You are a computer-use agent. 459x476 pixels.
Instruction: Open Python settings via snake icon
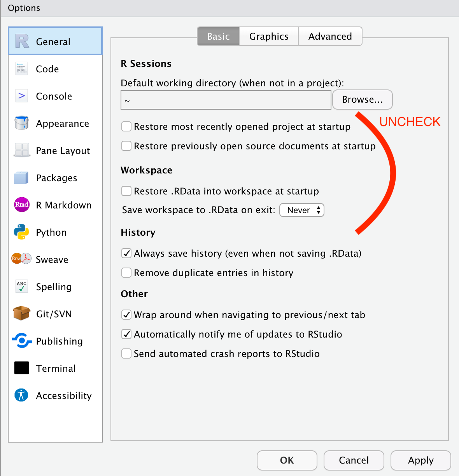21,232
